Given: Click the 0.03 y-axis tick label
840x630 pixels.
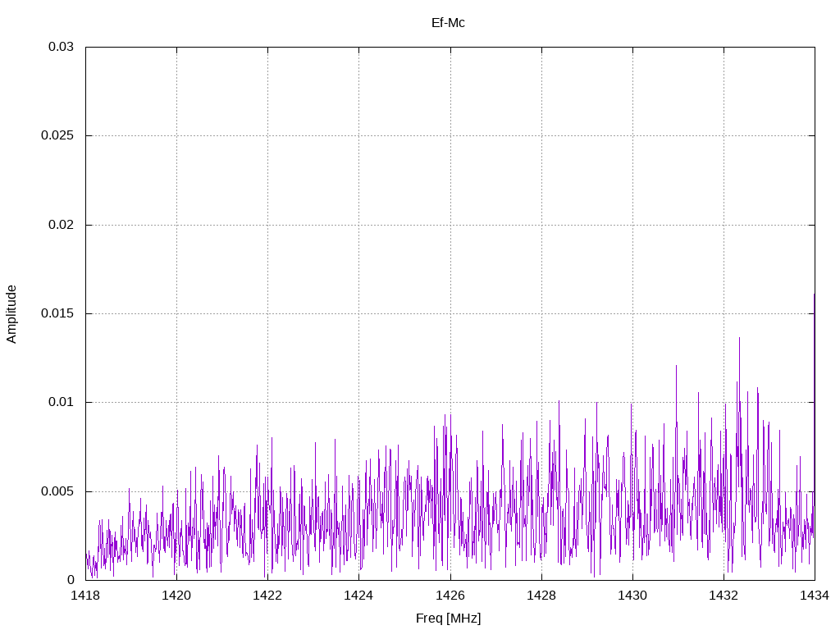Looking at the screenshot, I should (61, 47).
